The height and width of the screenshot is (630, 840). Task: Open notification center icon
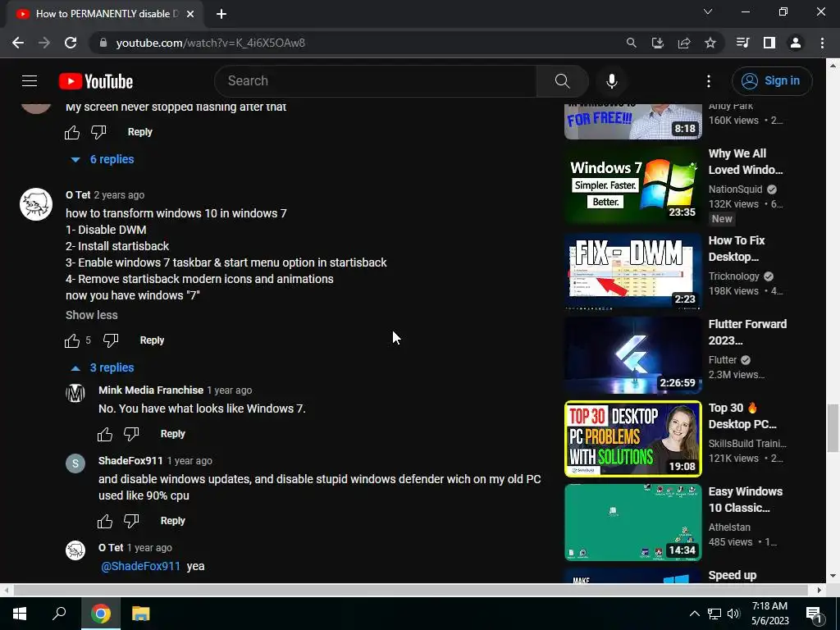[x=813, y=614]
